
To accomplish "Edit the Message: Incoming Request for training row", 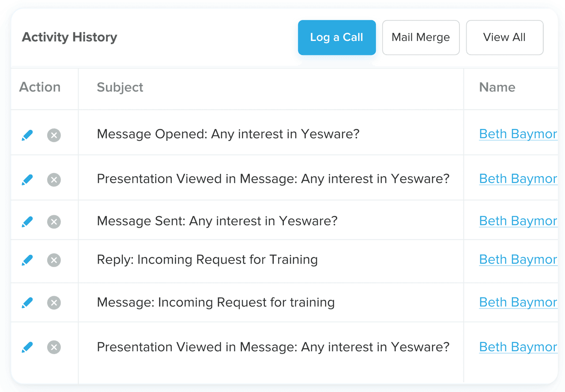I will click(27, 303).
